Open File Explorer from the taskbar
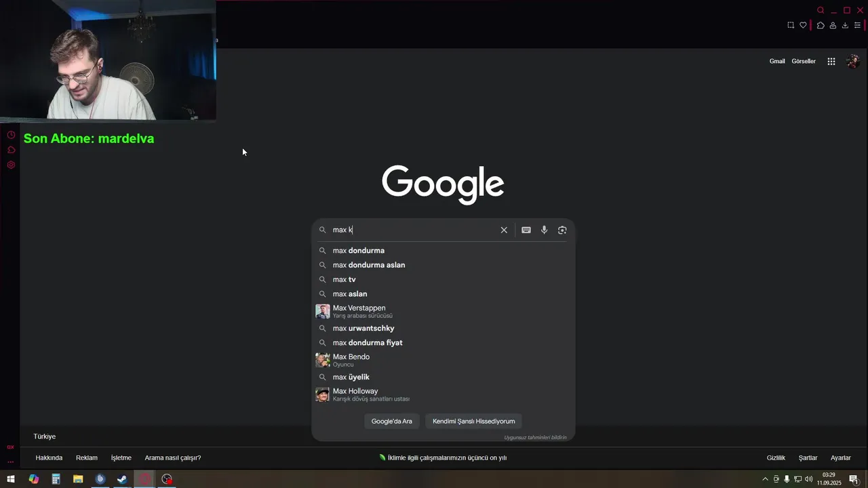The width and height of the screenshot is (868, 488). pyautogui.click(x=78, y=479)
